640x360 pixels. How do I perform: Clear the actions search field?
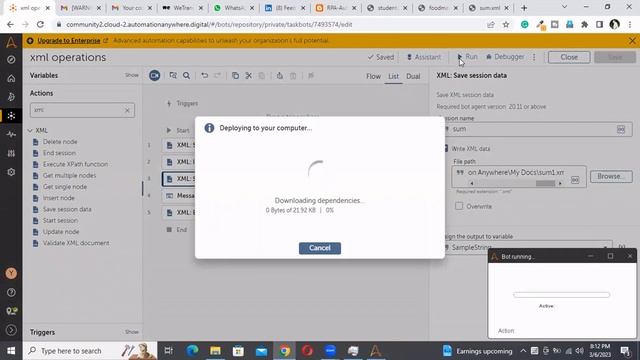click(127, 110)
